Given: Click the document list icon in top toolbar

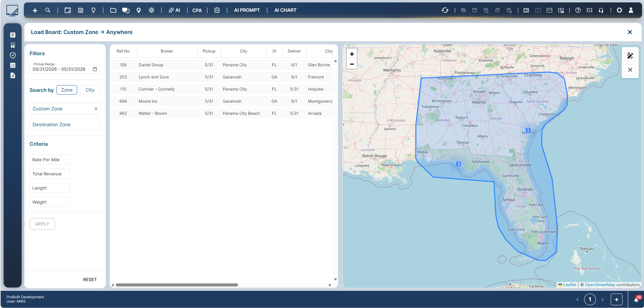Looking at the screenshot, I should pyautogui.click(x=81, y=10).
